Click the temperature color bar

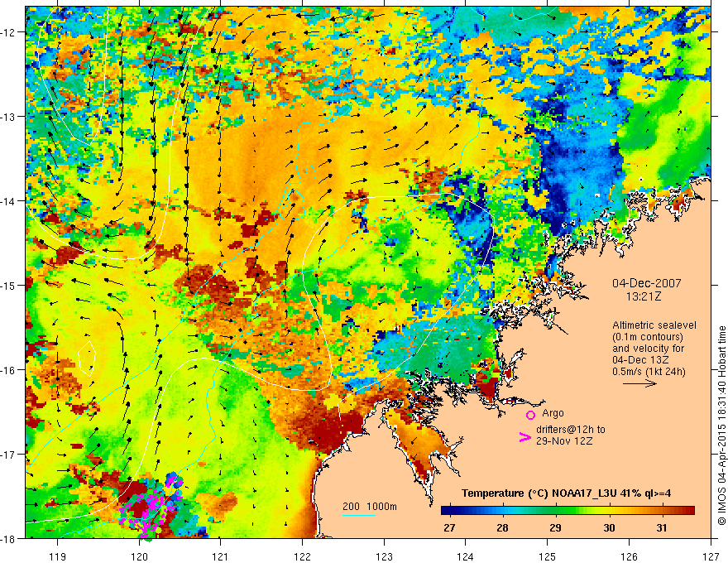tap(568, 511)
